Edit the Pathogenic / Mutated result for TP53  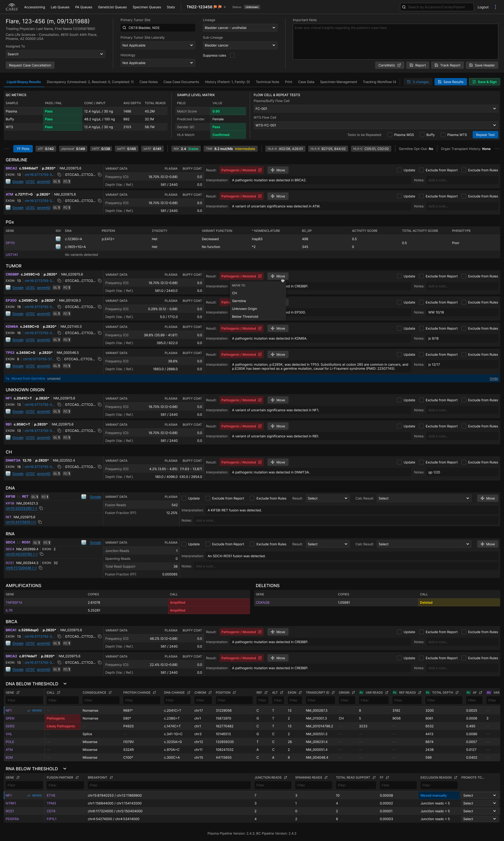[x=260, y=354]
